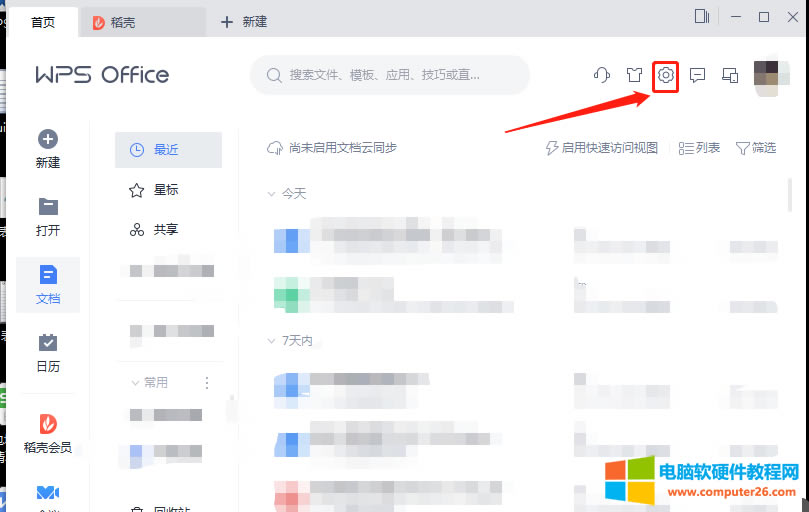809x512 pixels.
Task: Collapse the 今天 section
Action: coord(271,194)
